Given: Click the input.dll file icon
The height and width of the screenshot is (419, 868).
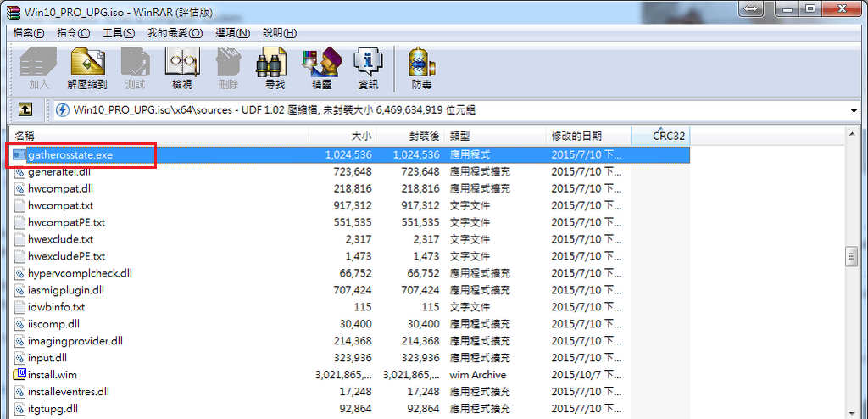Looking at the screenshot, I should (20, 358).
